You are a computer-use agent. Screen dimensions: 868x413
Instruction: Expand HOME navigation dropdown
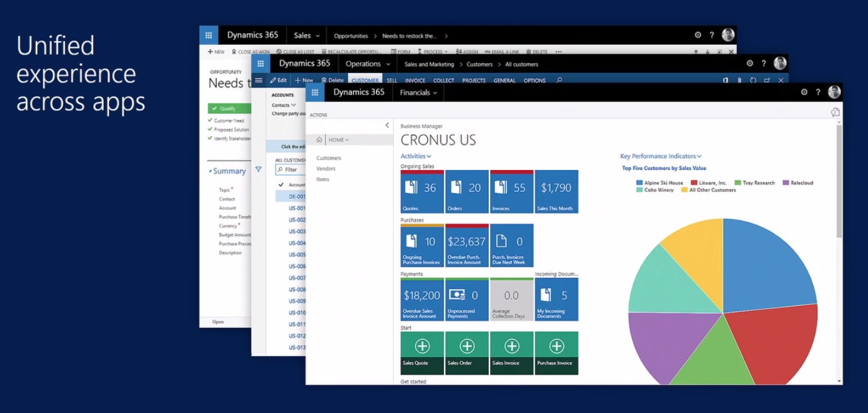pyautogui.click(x=339, y=140)
